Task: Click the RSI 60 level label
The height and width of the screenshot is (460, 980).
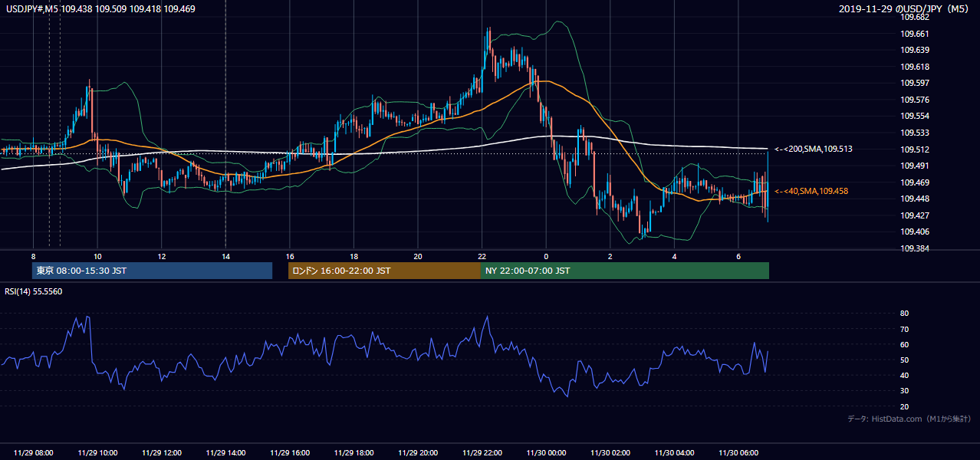Action: point(904,344)
